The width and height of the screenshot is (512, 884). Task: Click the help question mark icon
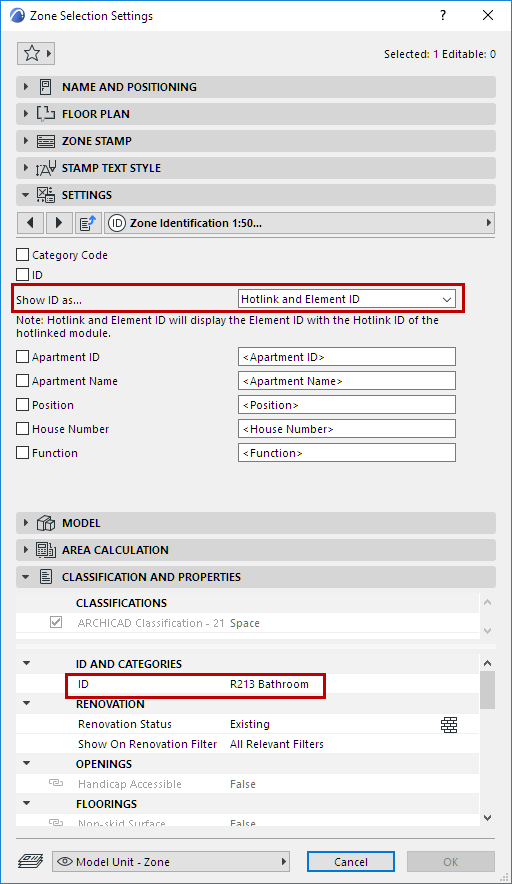click(x=443, y=15)
